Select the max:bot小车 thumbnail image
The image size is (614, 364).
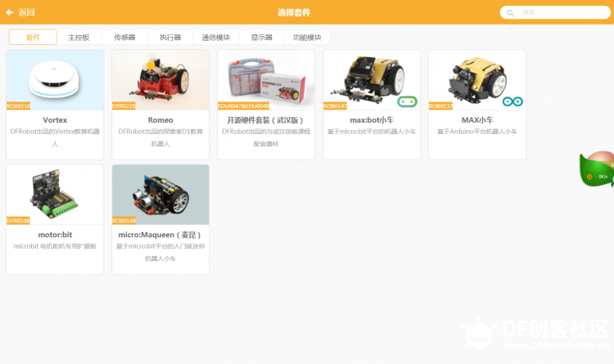tap(372, 80)
